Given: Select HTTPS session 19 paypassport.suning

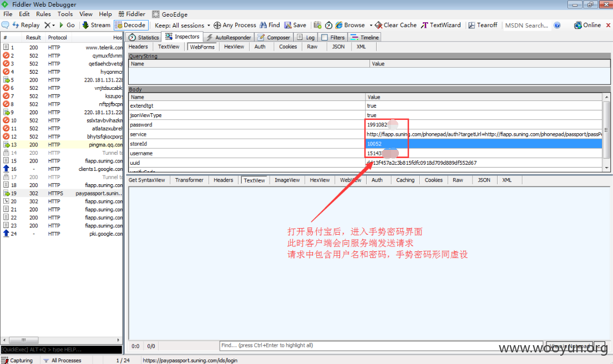Looking at the screenshot, I should [62, 193].
